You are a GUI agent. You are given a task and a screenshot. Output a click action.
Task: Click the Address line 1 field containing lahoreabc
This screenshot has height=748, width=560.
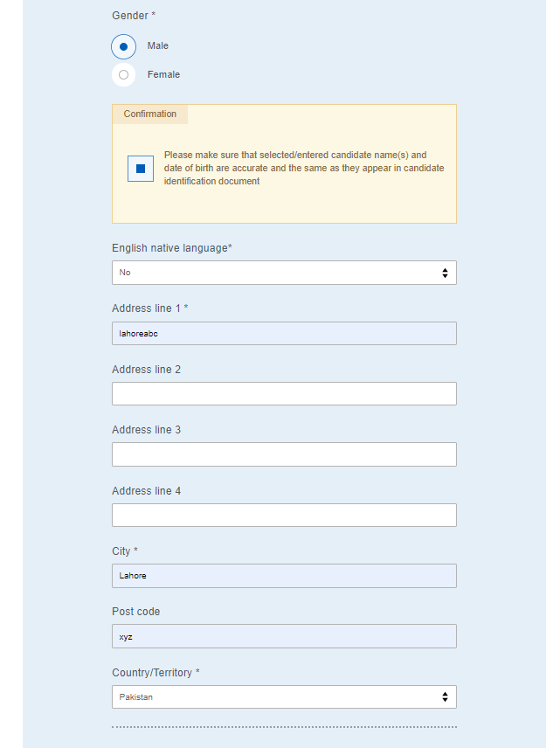284,334
